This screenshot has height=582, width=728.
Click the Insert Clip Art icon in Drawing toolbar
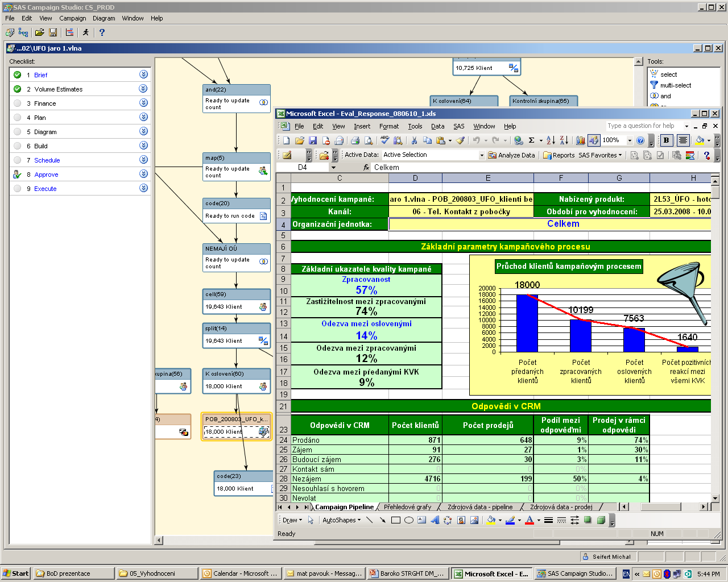tap(461, 520)
